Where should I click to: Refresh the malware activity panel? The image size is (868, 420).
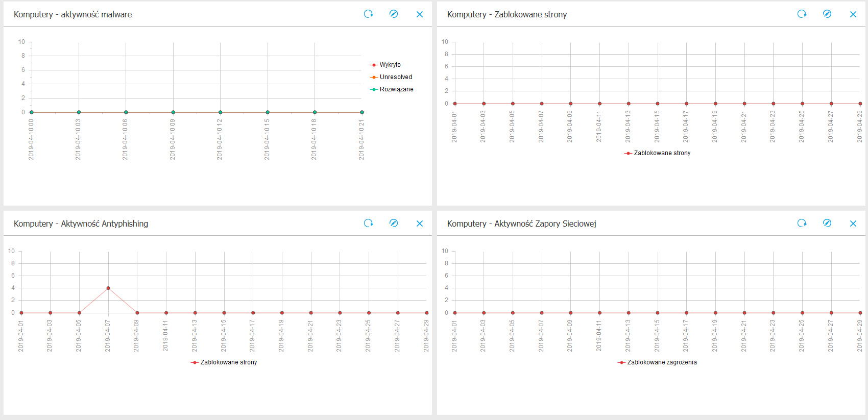(368, 14)
